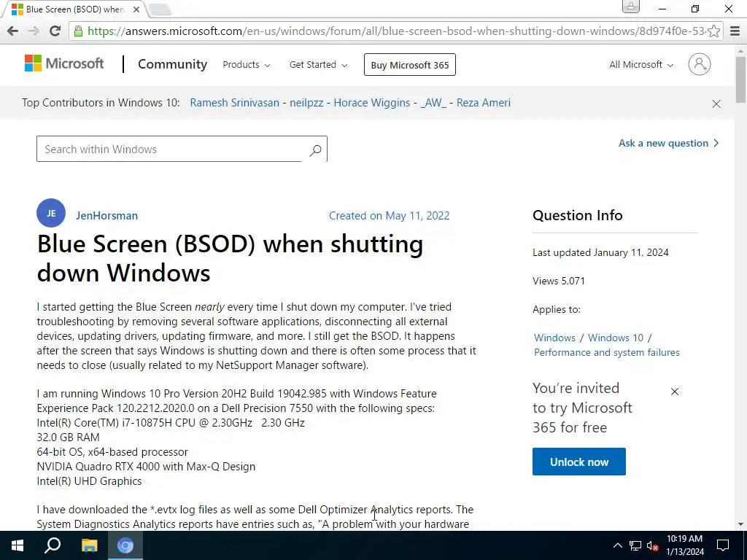Click the search magnifier in Search within Windows

(315, 150)
